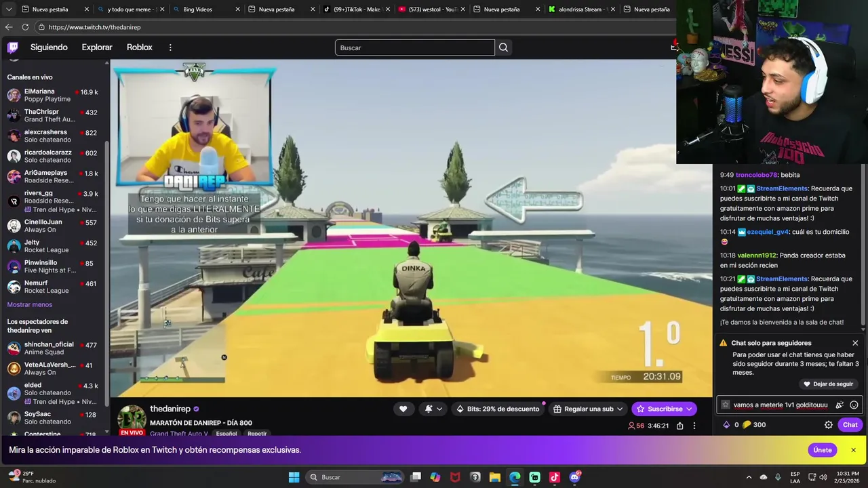
Task: Click the taskbar volume speaker icon
Action: 824,477
